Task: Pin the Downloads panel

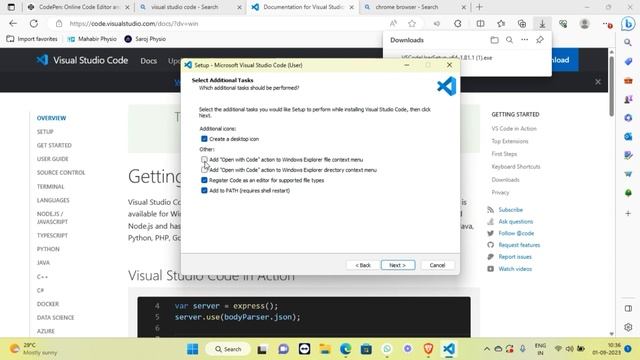Action: [540, 40]
